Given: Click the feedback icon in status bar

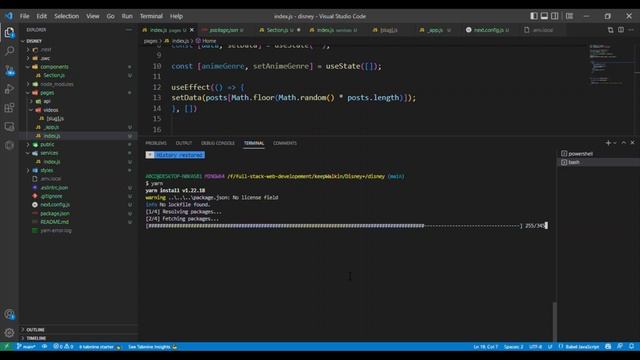Looking at the screenshot, I should pyautogui.click(x=620, y=347).
